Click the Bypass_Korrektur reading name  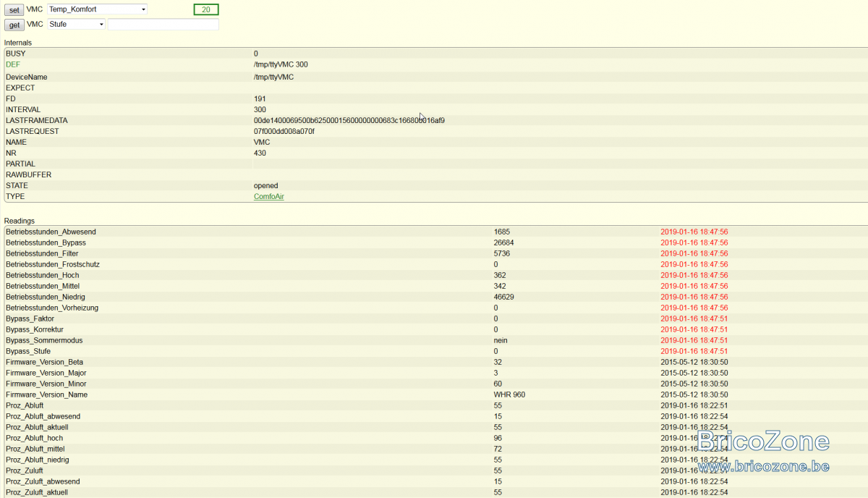tap(35, 329)
